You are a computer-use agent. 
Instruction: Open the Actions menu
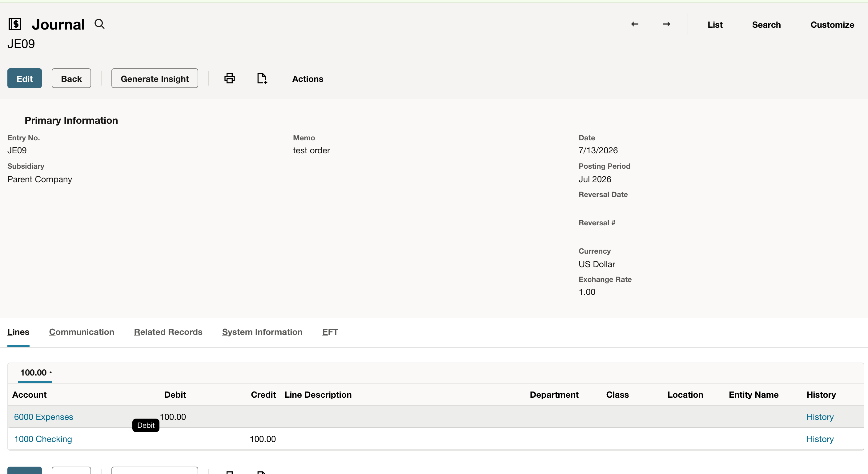pos(307,78)
